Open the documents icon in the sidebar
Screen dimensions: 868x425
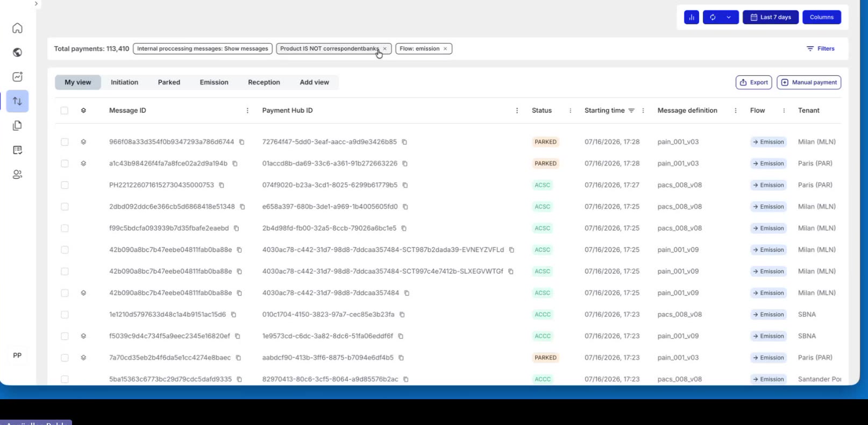(x=17, y=125)
